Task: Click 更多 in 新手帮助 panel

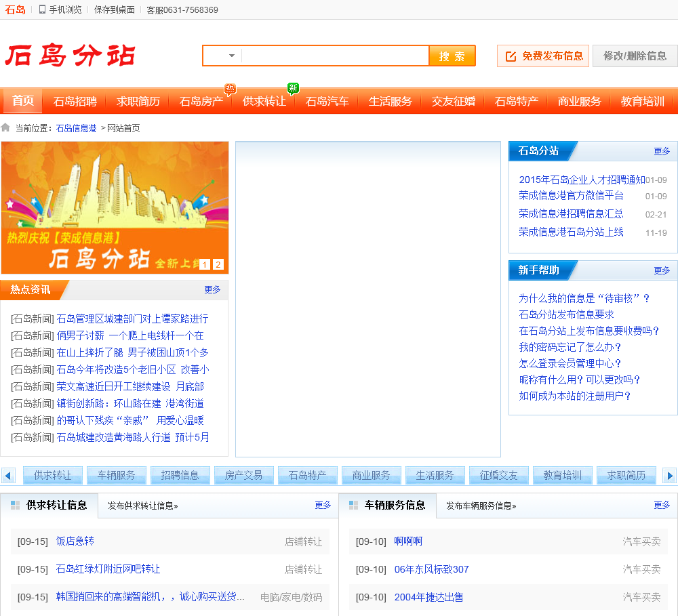Action: [x=662, y=270]
